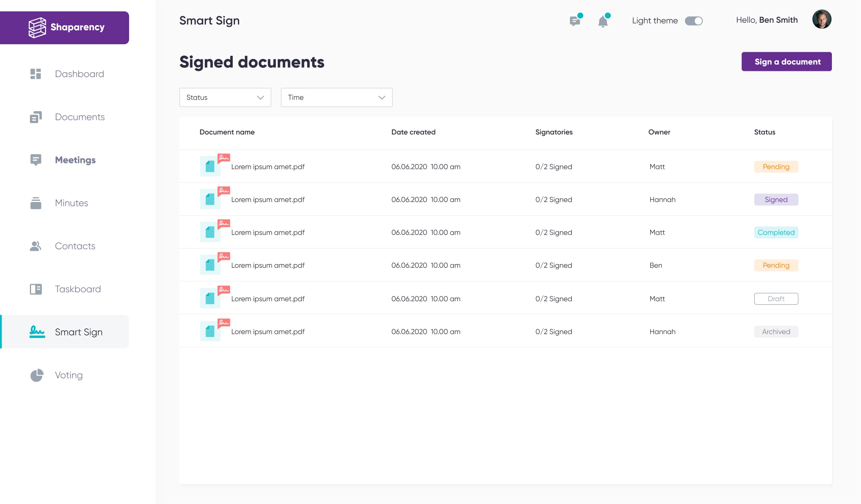Navigate to Taskboard in the sidebar
The width and height of the screenshot is (861, 504).
coord(78,289)
